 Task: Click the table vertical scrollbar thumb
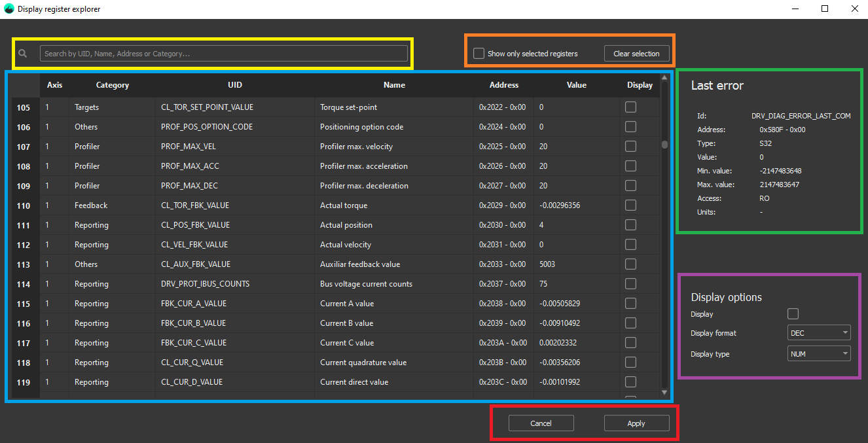664,145
